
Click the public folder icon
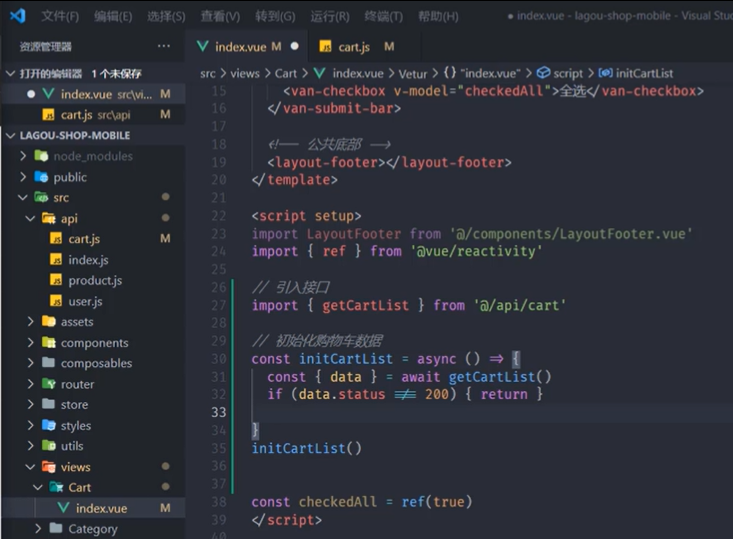[41, 177]
